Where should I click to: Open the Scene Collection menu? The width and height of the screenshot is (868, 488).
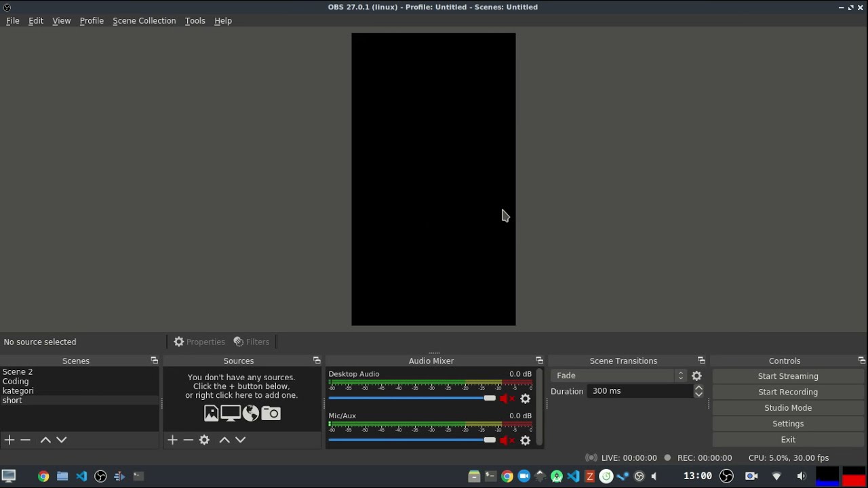(x=144, y=21)
